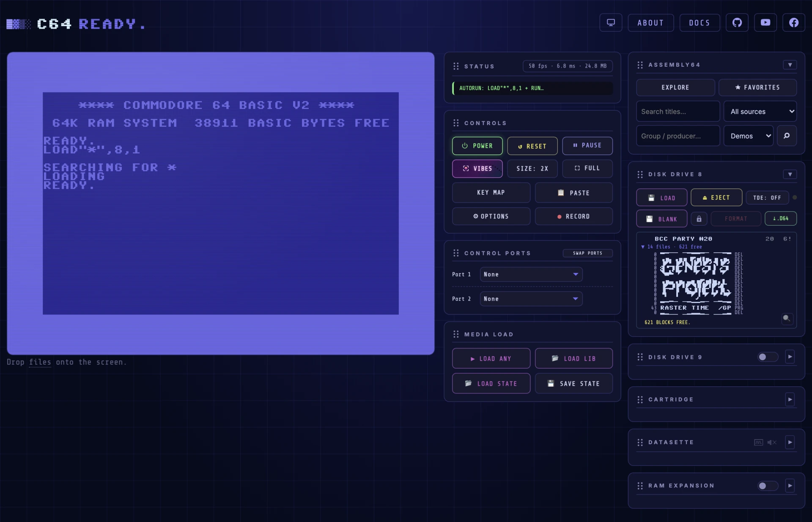The width and height of the screenshot is (812, 522).
Task: Toggle Pause emulation
Action: (x=587, y=145)
